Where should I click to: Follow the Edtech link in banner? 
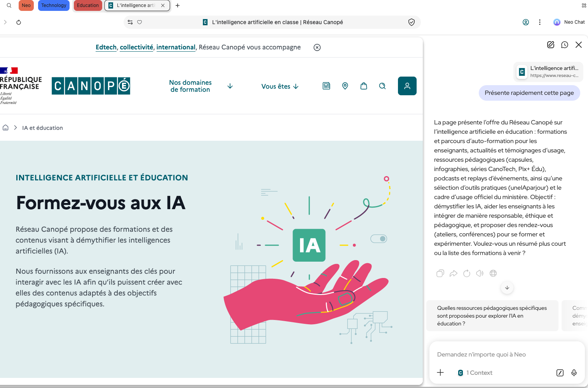click(x=106, y=47)
